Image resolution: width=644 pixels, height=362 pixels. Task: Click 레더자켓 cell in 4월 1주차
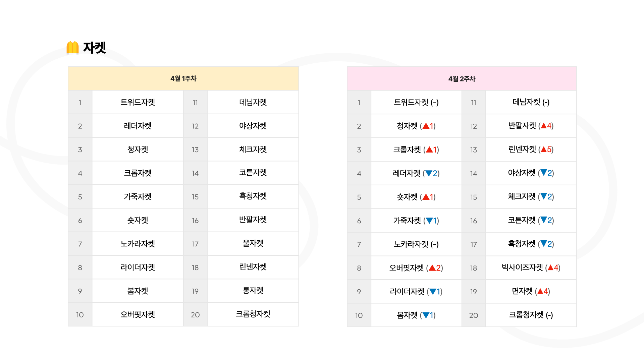[138, 126]
